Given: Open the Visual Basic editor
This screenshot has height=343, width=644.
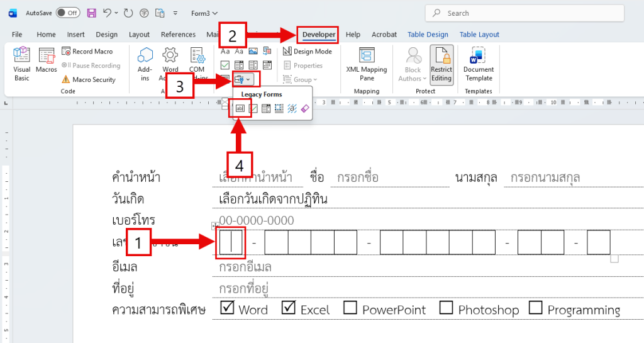Looking at the screenshot, I should [x=22, y=64].
